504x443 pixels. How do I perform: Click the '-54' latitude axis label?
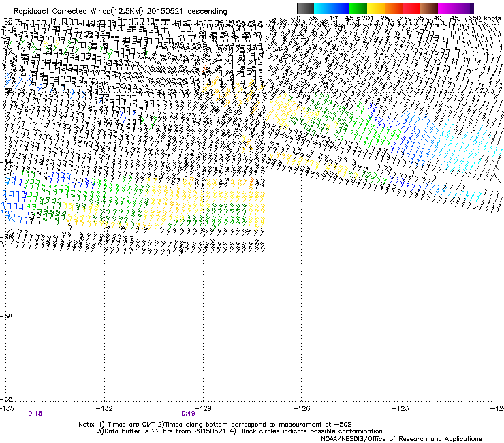click(x=5, y=162)
